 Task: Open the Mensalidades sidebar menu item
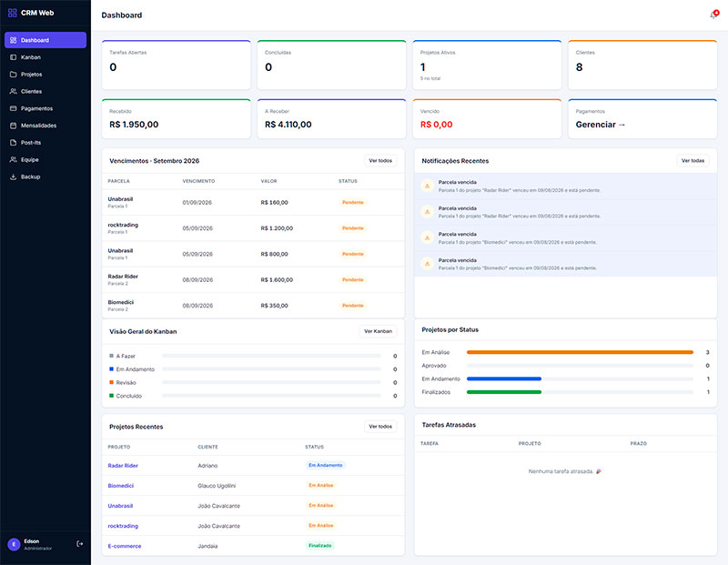(x=45, y=126)
